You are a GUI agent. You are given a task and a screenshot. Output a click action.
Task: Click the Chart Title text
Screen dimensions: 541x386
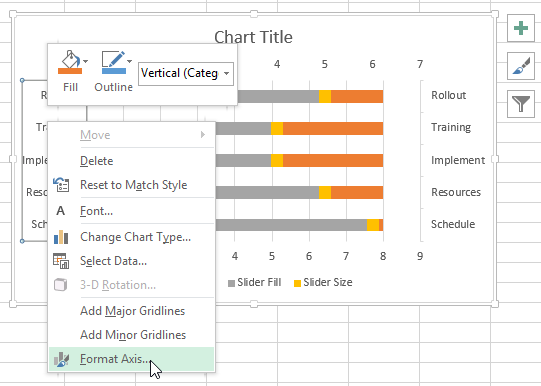coord(253,37)
